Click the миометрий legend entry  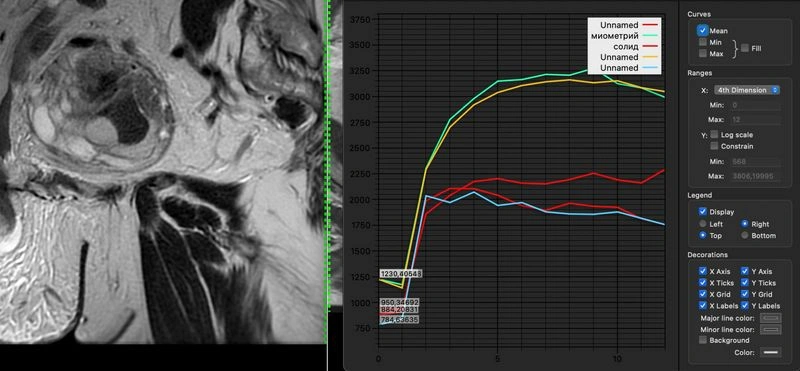(x=623, y=36)
